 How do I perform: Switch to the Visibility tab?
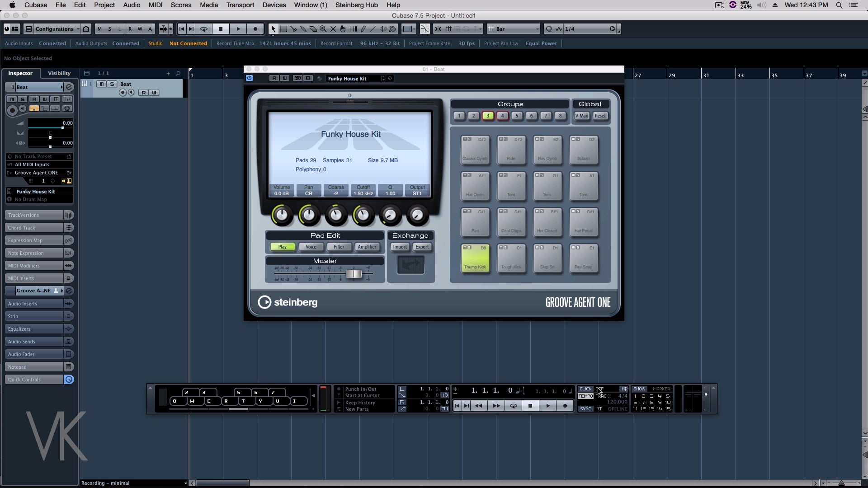[x=59, y=73]
